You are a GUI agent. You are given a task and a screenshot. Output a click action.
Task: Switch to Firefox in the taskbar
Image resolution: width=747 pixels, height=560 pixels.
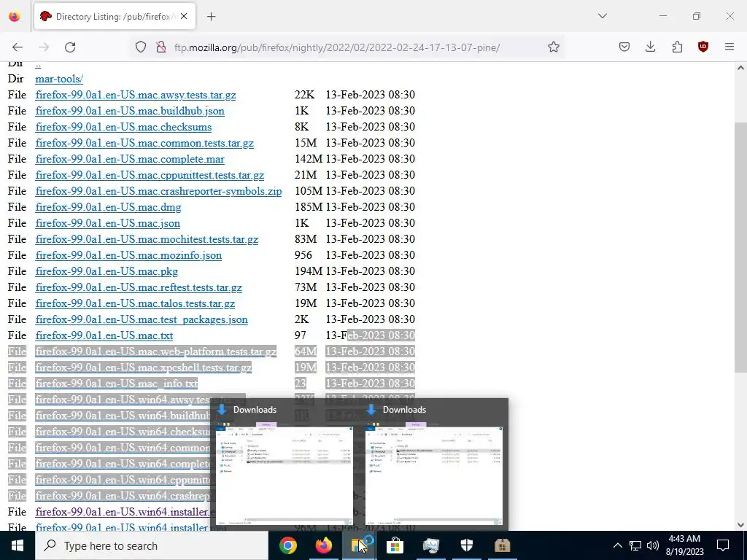coord(323,545)
